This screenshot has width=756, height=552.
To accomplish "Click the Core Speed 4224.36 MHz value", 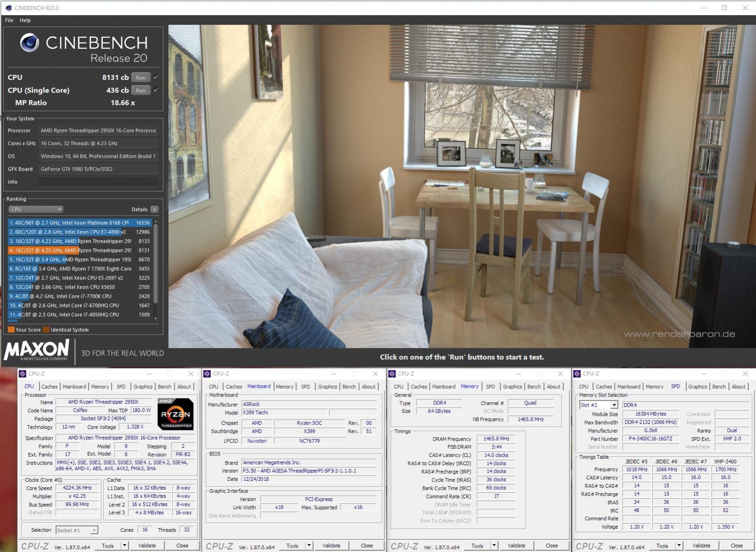I will point(78,488).
